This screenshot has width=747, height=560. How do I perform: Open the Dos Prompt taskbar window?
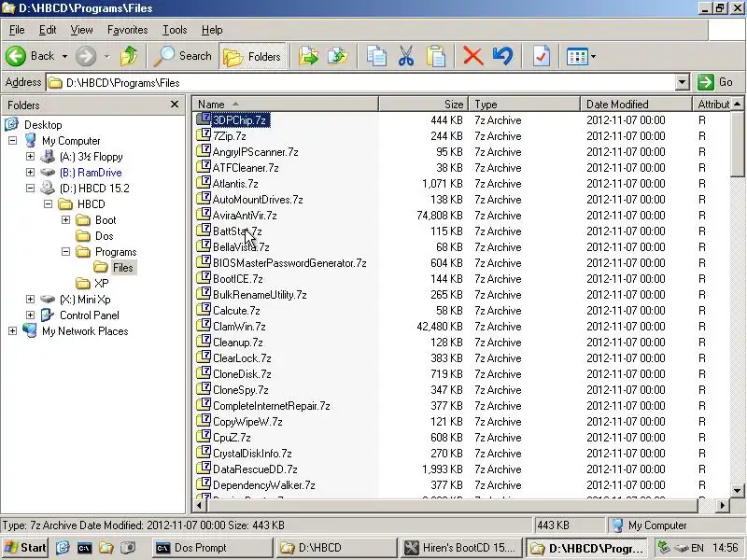coord(213,548)
